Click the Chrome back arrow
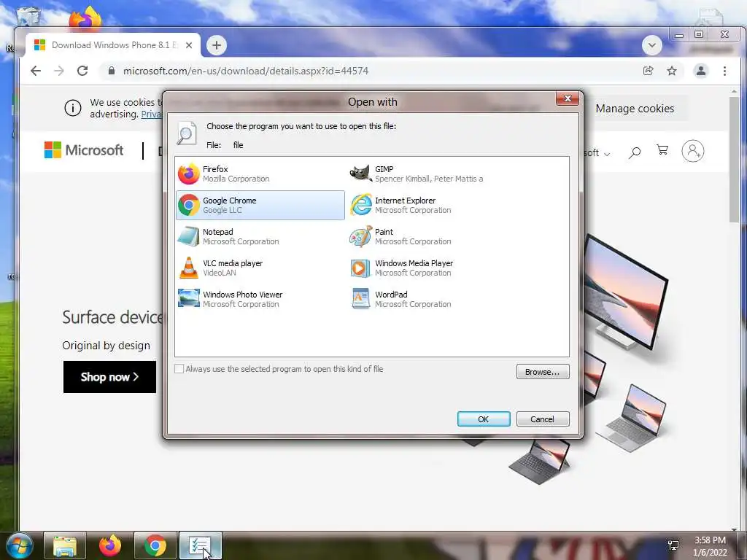This screenshot has width=747, height=560. click(36, 71)
